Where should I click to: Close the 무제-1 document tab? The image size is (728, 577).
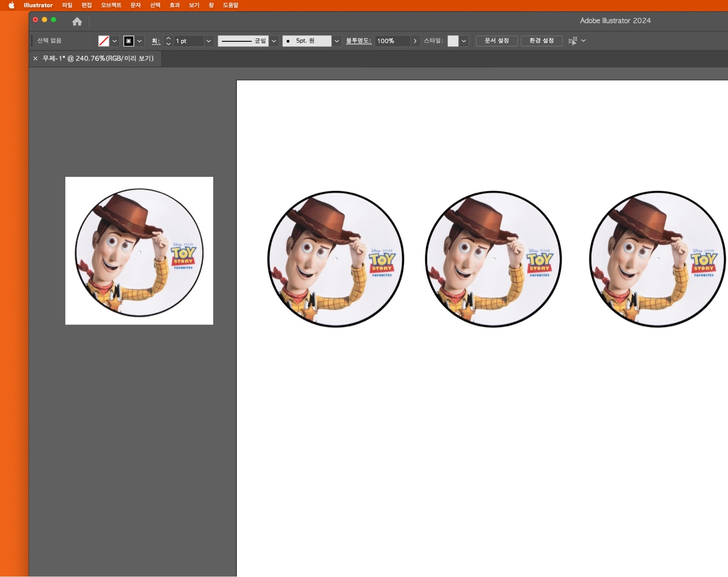coord(35,59)
